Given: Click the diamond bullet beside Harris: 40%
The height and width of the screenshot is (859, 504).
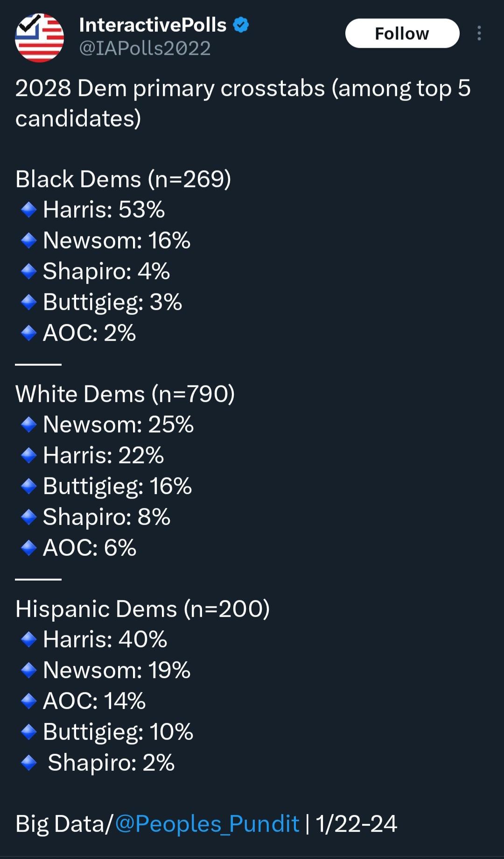Looking at the screenshot, I should pyautogui.click(x=29, y=639).
